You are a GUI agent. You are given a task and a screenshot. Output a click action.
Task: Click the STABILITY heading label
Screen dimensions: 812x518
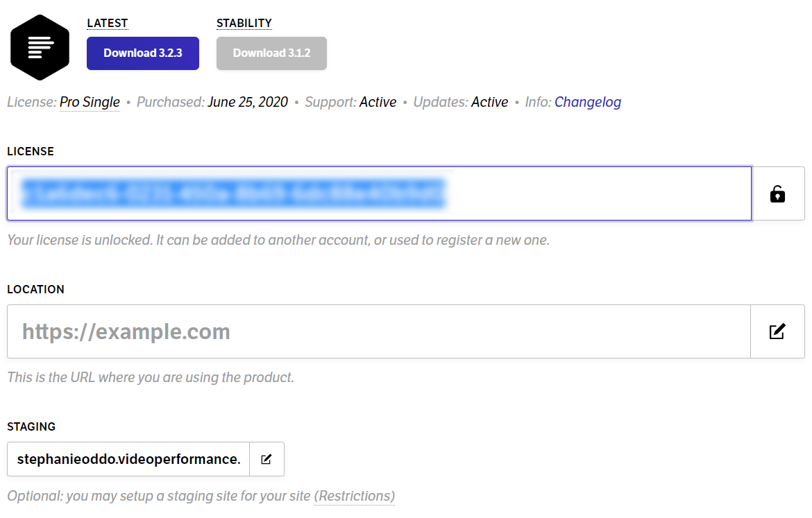pos(244,24)
